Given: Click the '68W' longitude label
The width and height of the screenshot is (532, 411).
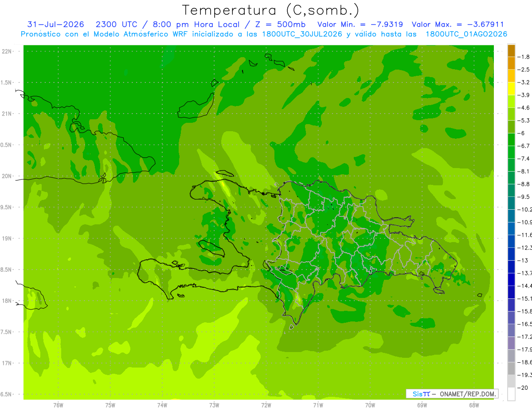Looking at the screenshot, I should 474,405.
